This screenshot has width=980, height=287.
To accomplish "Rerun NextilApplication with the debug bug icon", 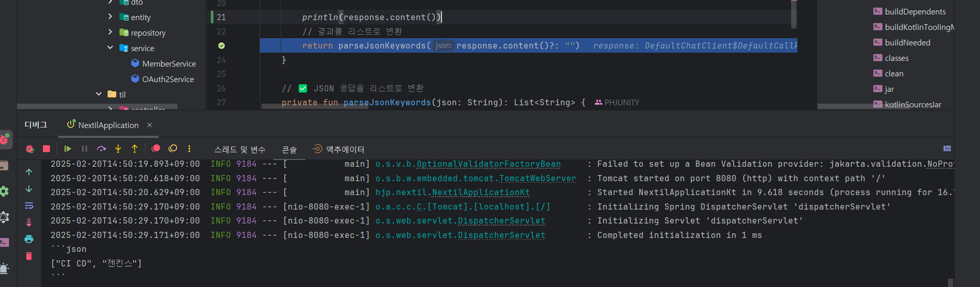I will 30,149.
